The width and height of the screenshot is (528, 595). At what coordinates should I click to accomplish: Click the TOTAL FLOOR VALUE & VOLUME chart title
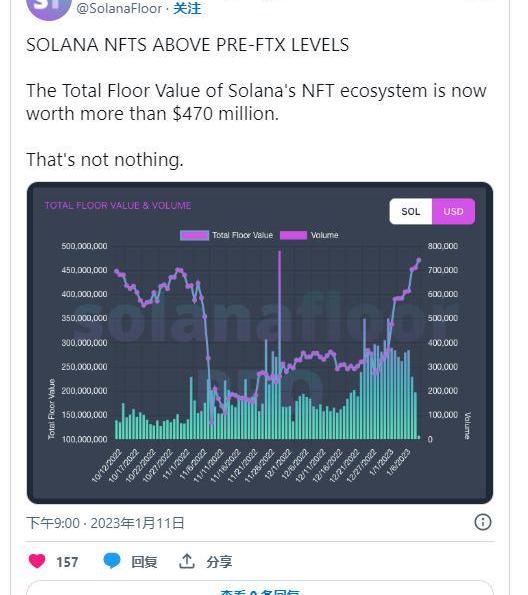point(118,206)
